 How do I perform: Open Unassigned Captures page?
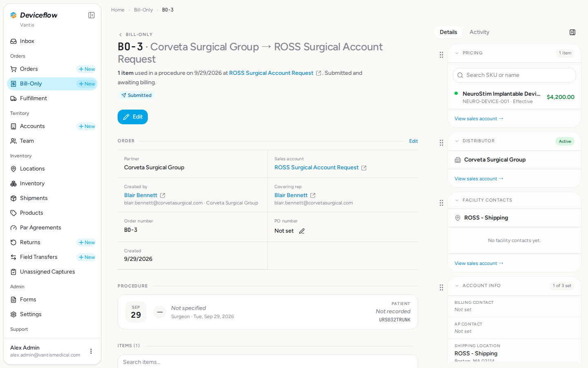pos(52,272)
